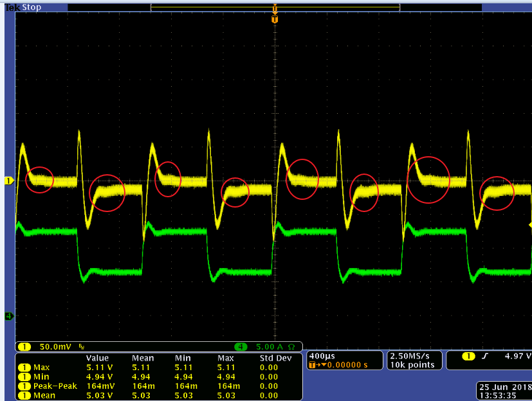Viewport: 532px width, 401px height.
Task: Click the Max value 5.11 V
Action: [100, 368]
